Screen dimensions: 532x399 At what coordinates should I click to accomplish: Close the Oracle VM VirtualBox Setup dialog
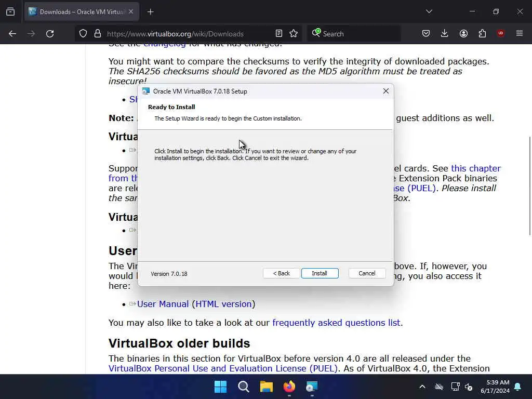click(386, 91)
